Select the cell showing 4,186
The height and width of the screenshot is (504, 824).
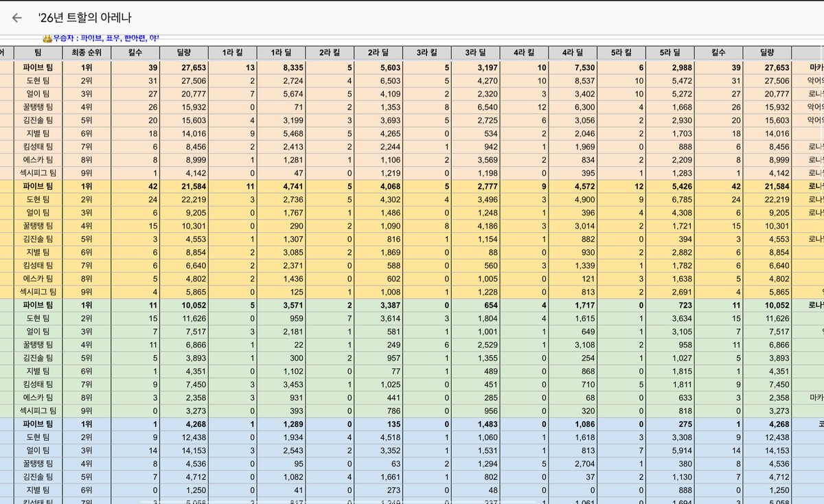click(x=476, y=226)
